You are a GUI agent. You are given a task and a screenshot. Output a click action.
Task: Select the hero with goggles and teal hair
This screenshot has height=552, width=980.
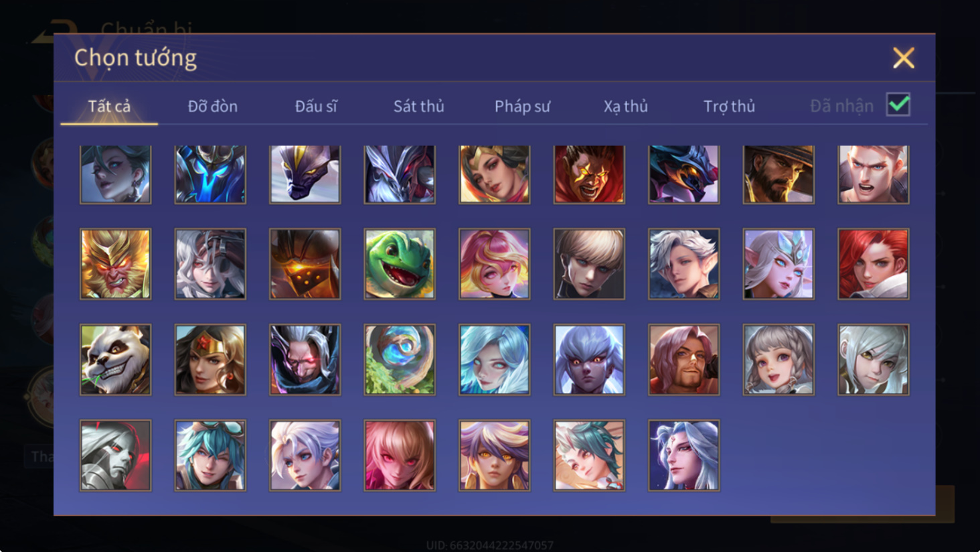[x=210, y=456]
